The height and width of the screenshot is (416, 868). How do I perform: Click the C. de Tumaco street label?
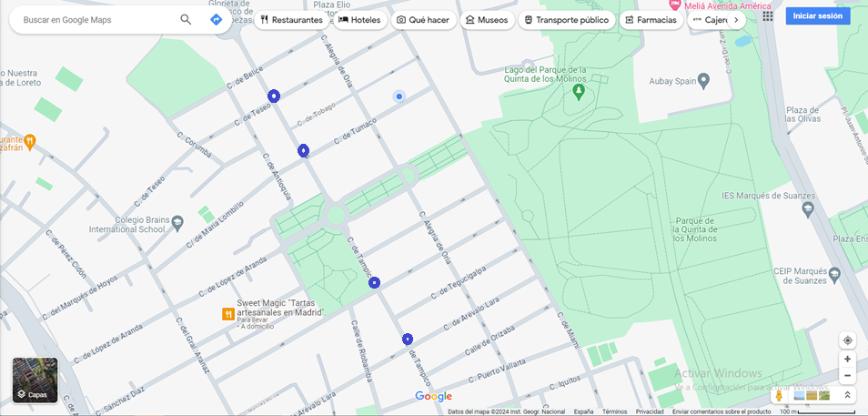coord(355,131)
